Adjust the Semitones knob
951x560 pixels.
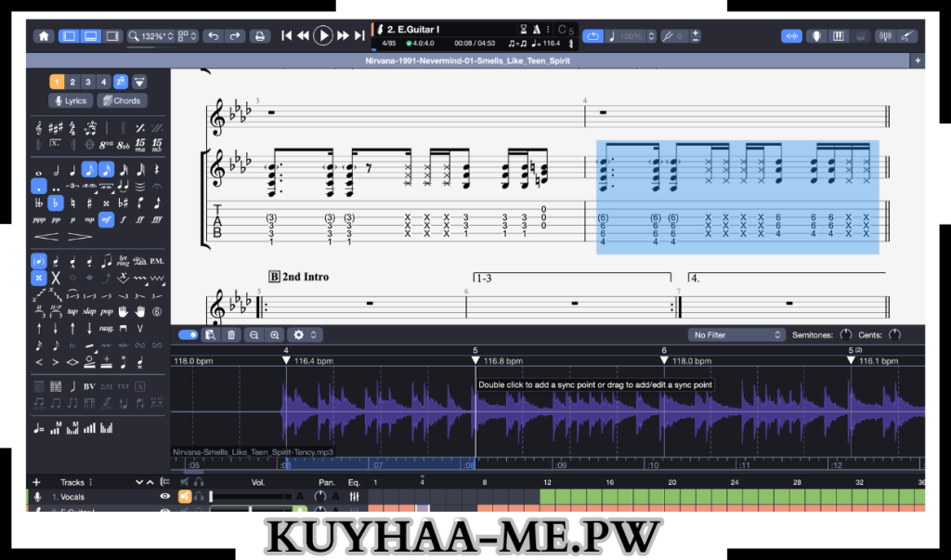pos(845,335)
